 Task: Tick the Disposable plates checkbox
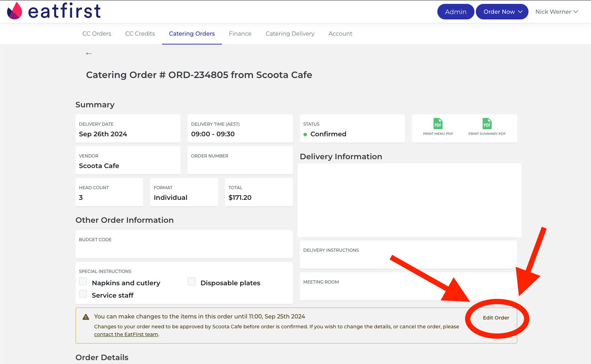191,281
